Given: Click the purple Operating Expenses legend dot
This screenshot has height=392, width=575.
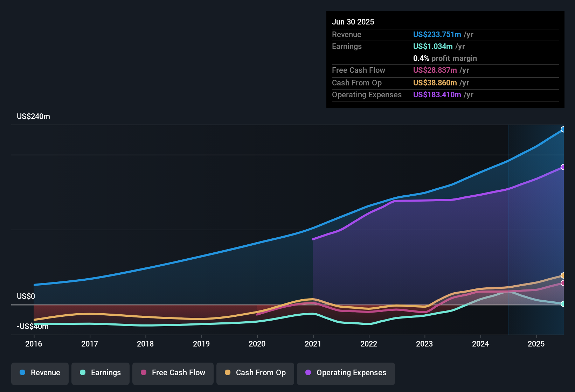Looking at the screenshot, I should point(307,373).
